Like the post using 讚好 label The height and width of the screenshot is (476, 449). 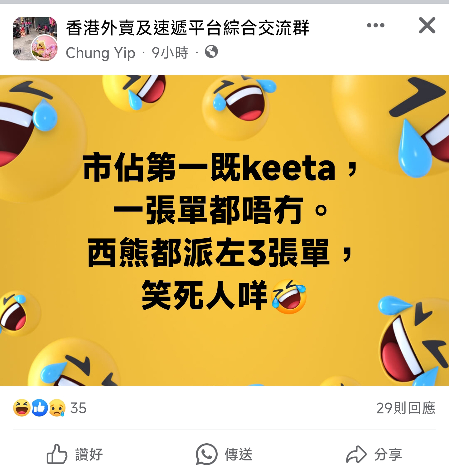coord(89,455)
